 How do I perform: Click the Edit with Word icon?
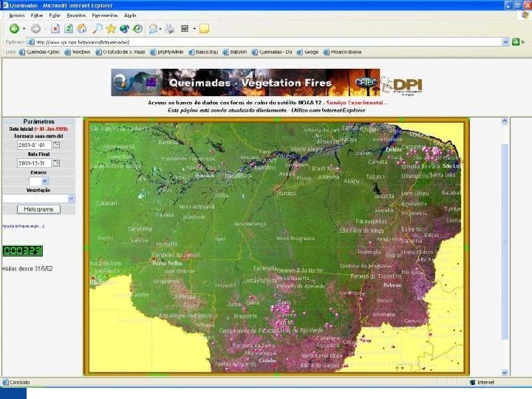click(x=185, y=29)
